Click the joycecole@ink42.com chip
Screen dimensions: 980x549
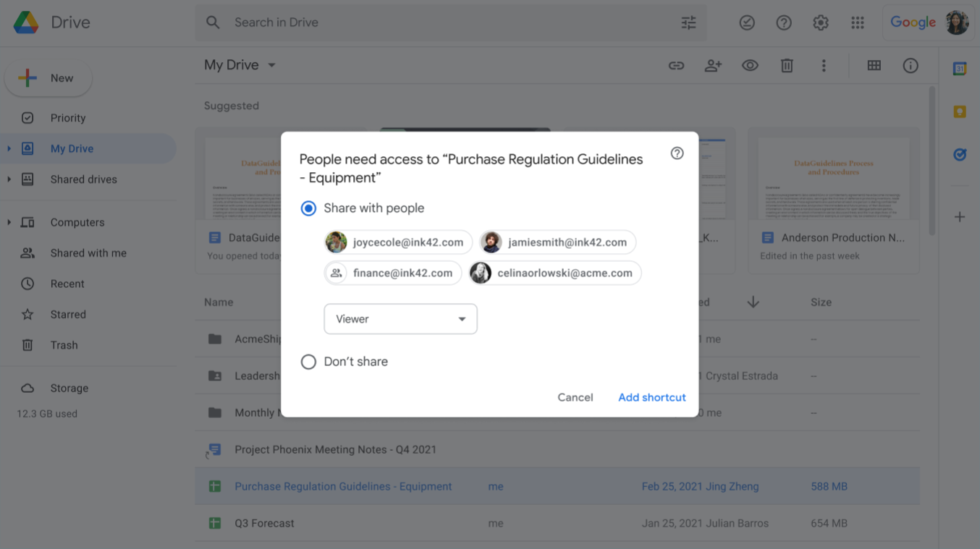398,242
